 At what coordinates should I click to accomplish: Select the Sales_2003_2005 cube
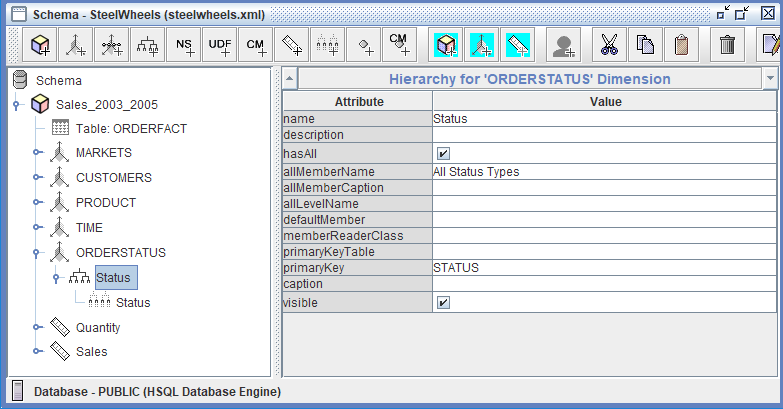tap(107, 104)
